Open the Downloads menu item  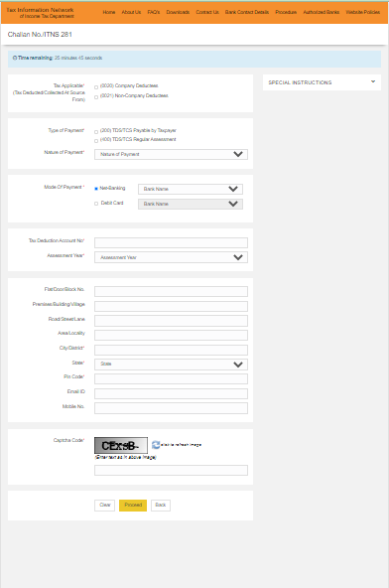click(x=178, y=12)
